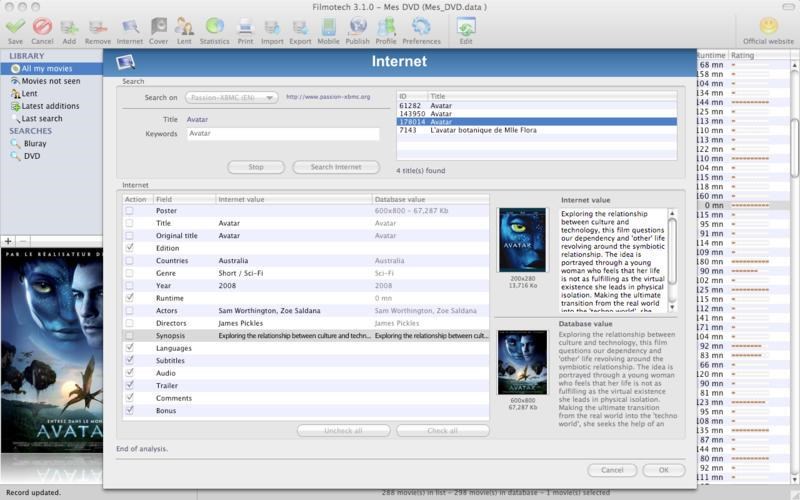Toggle the Synopsis field checkbox
Image resolution: width=800 pixels, height=500 pixels.
click(130, 336)
